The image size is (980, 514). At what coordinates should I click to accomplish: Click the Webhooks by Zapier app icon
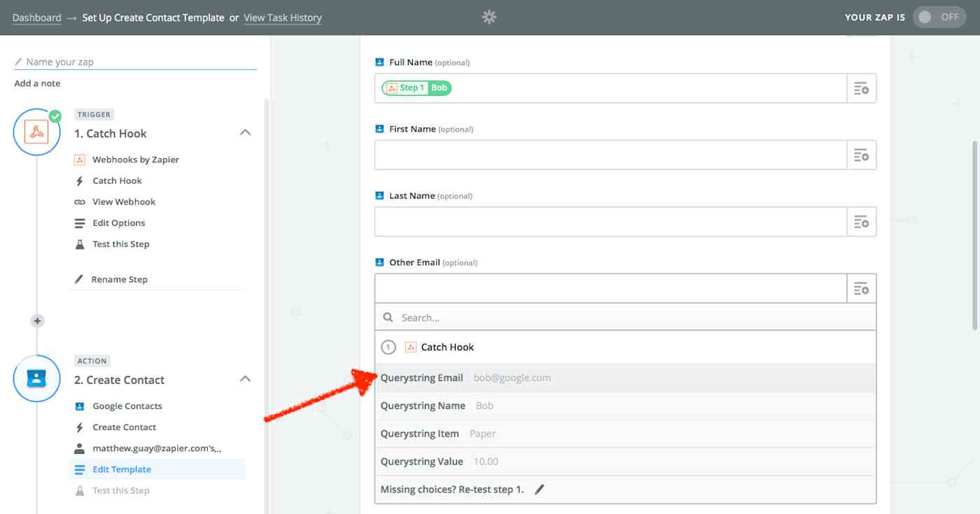coord(80,159)
